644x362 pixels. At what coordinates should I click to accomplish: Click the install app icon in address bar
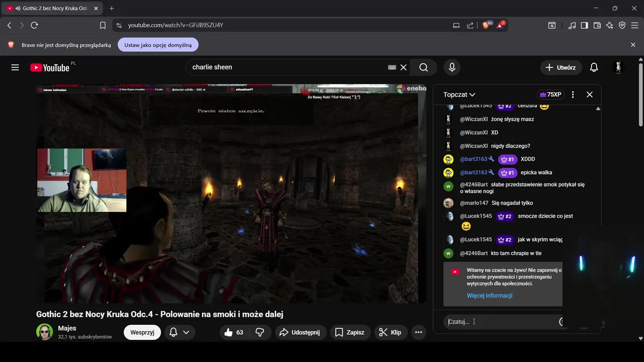click(456, 25)
